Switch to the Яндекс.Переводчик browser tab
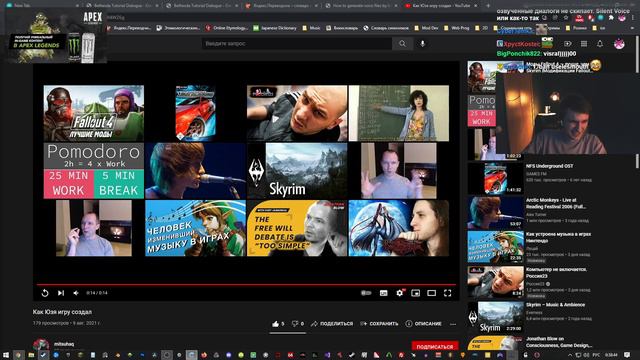 click(x=280, y=6)
